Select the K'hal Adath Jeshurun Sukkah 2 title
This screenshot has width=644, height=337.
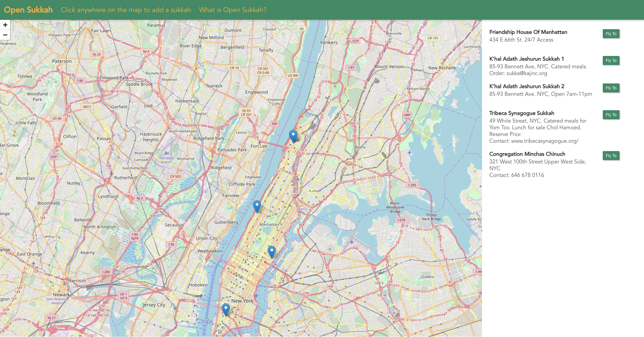[527, 86]
